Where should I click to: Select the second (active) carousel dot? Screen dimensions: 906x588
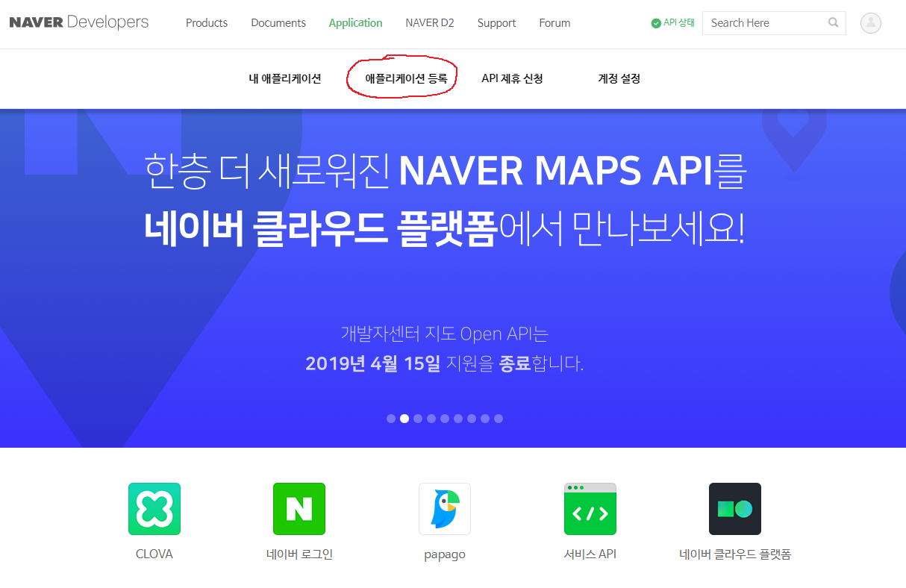(x=404, y=419)
